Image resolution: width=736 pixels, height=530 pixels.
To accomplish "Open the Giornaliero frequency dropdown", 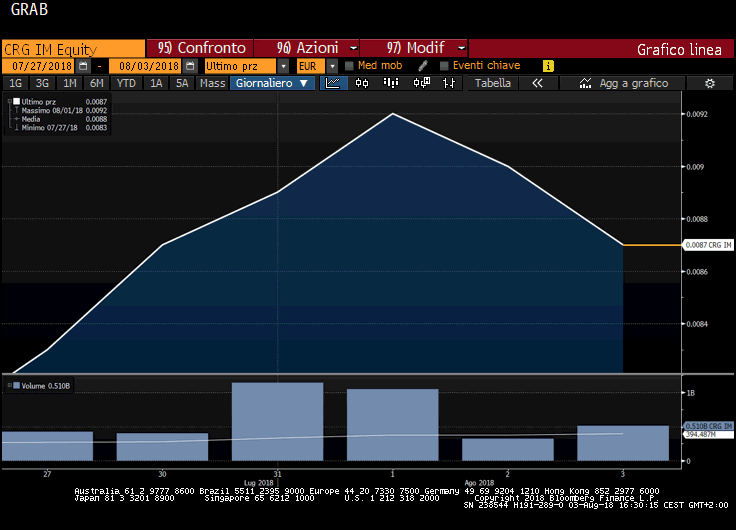I will pos(274,83).
